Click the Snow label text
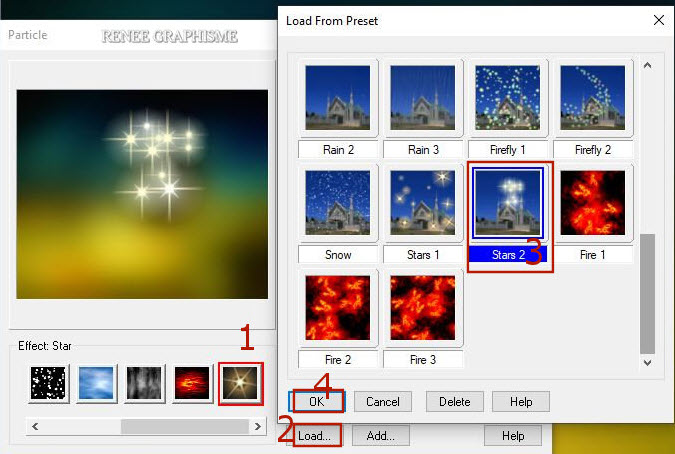 [338, 255]
